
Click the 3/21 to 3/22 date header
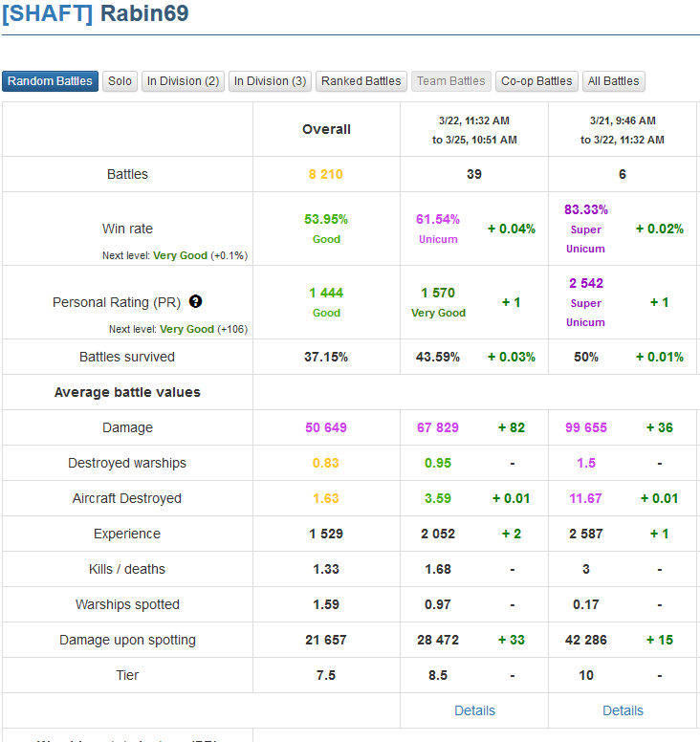coord(623,129)
